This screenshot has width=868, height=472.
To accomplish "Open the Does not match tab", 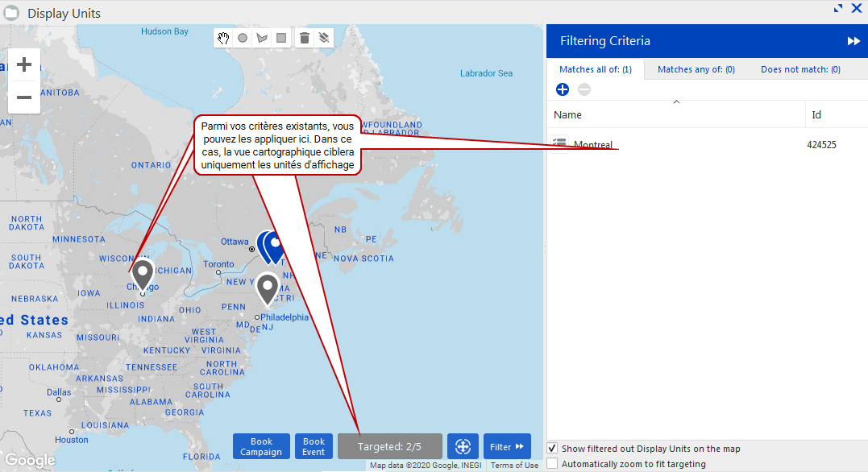I will pos(800,69).
